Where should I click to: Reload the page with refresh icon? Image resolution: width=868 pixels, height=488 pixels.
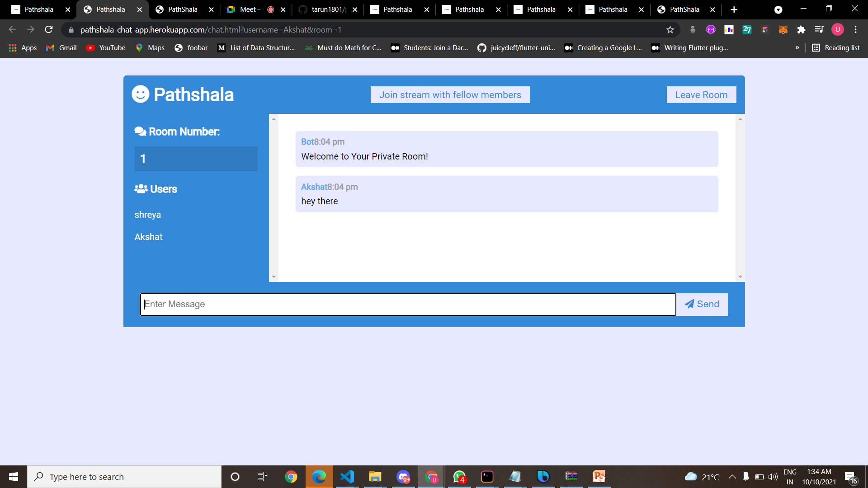point(49,30)
